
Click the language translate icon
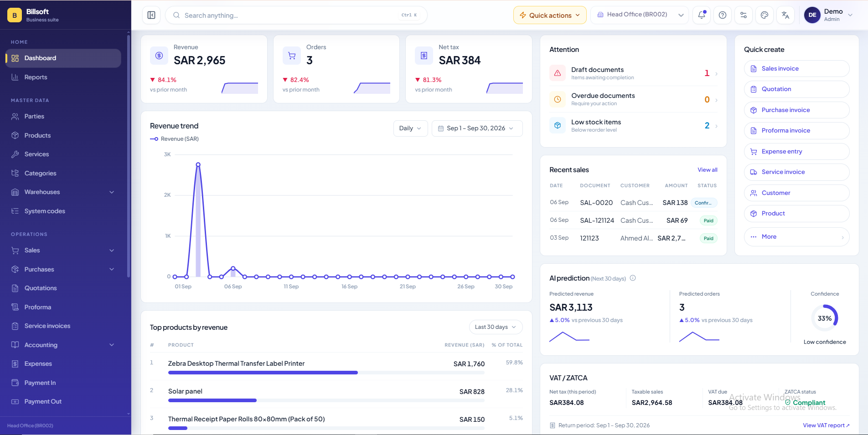(x=785, y=15)
